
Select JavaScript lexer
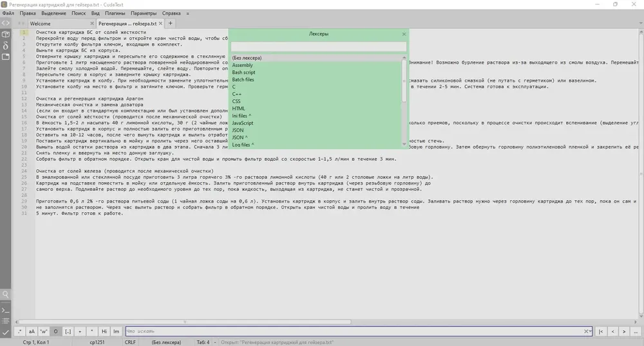tap(316, 123)
